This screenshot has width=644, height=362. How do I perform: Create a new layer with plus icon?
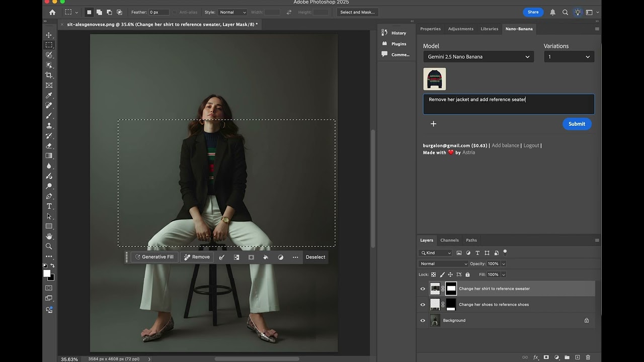tap(578, 357)
